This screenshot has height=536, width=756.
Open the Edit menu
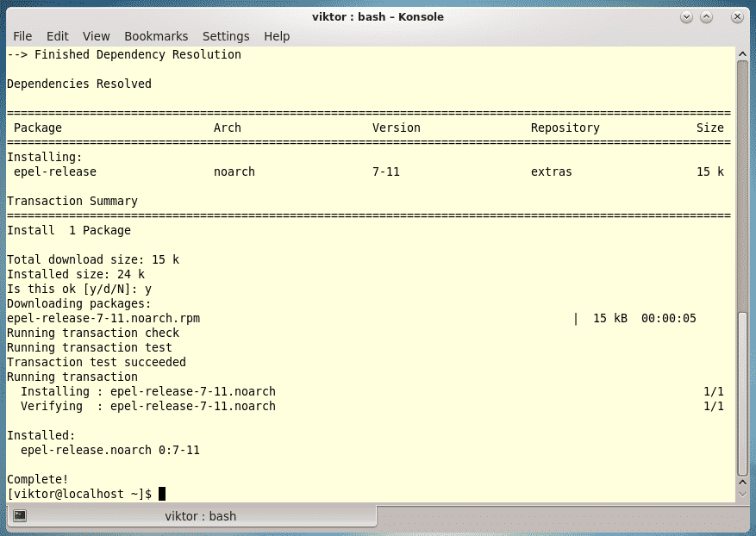(58, 36)
